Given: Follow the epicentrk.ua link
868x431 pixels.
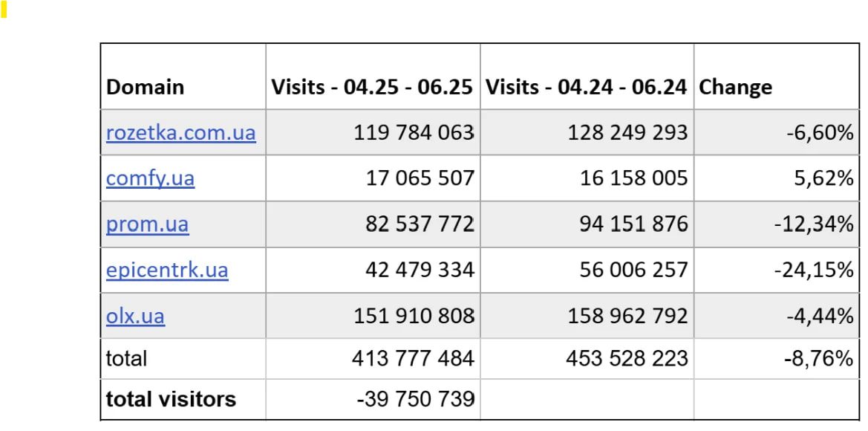Looking at the screenshot, I should 167,270.
